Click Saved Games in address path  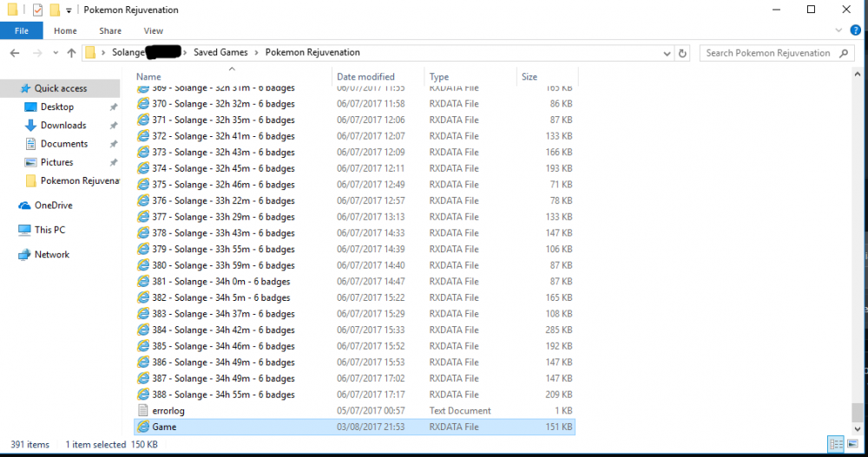coord(220,52)
